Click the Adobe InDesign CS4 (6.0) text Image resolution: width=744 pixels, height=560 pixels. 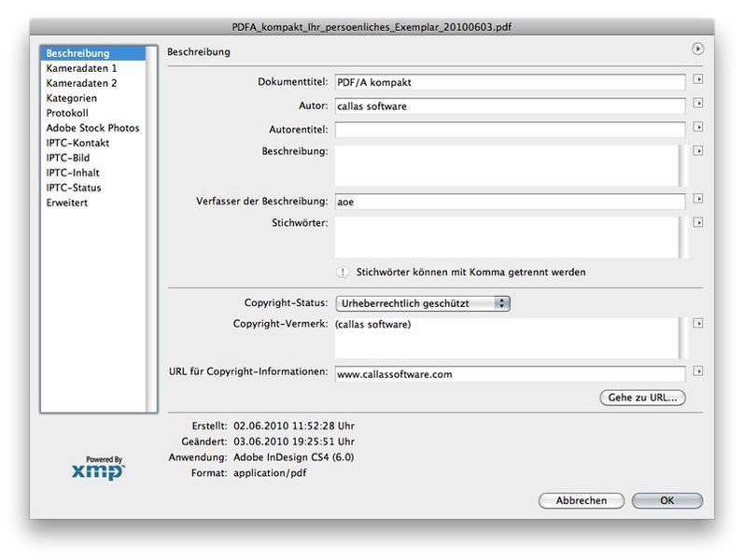pos(294,457)
